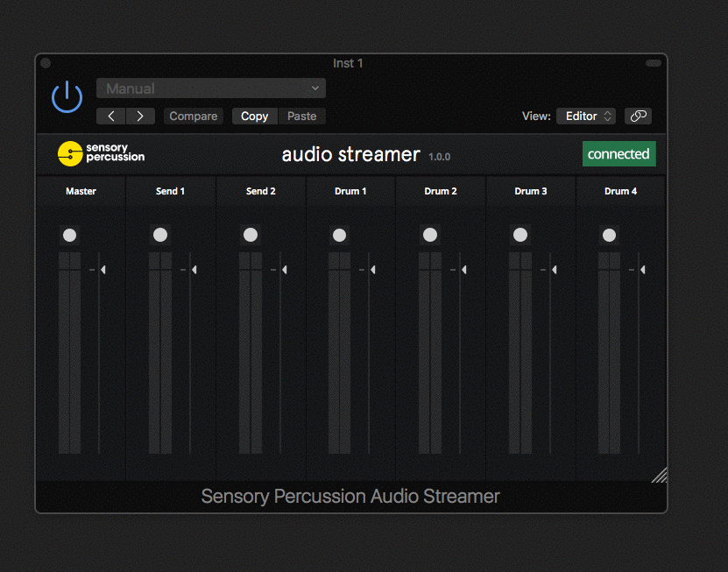Click the link icon beside View selector

[638, 116]
